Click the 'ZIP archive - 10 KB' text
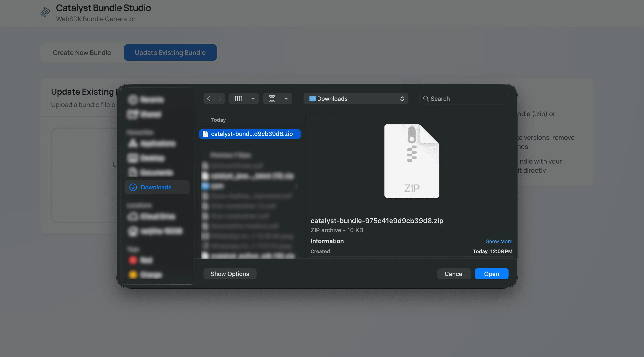The height and width of the screenshot is (357, 644). click(337, 230)
